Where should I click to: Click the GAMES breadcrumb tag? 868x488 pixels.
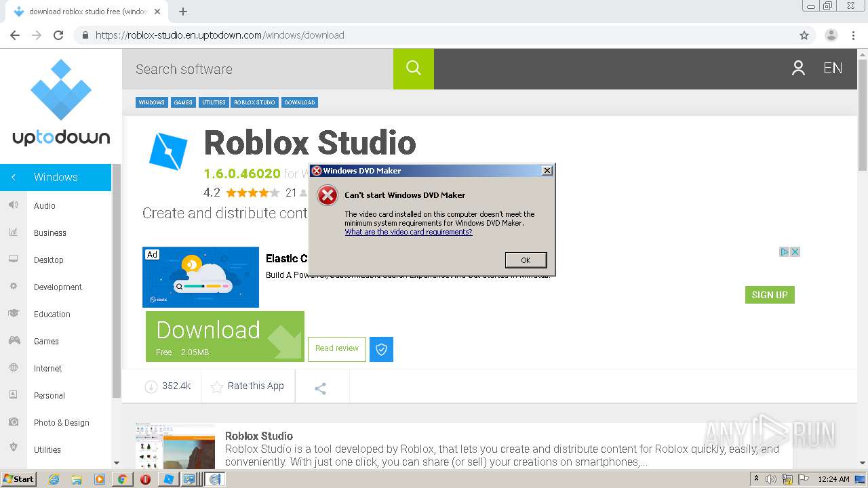click(x=183, y=102)
